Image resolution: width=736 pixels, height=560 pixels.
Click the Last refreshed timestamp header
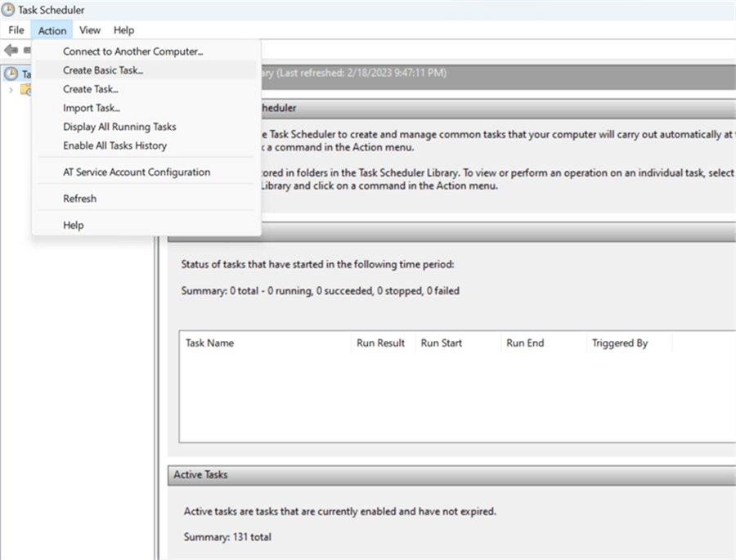(361, 73)
